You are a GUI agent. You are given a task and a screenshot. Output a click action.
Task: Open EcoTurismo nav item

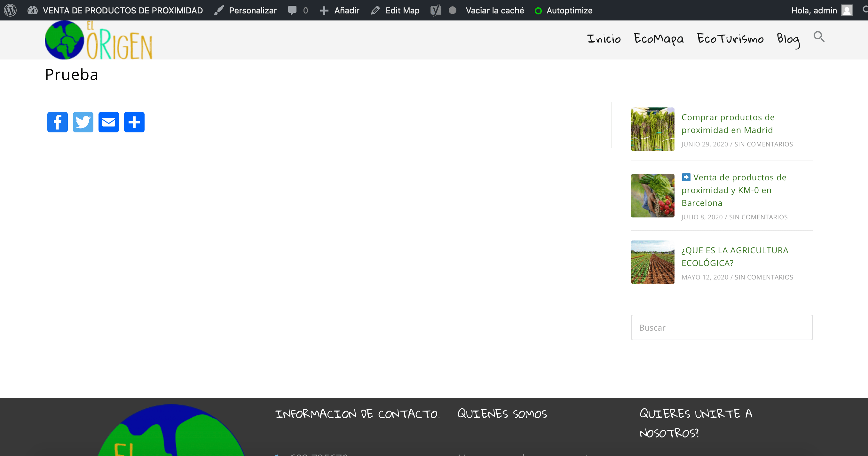coord(730,39)
